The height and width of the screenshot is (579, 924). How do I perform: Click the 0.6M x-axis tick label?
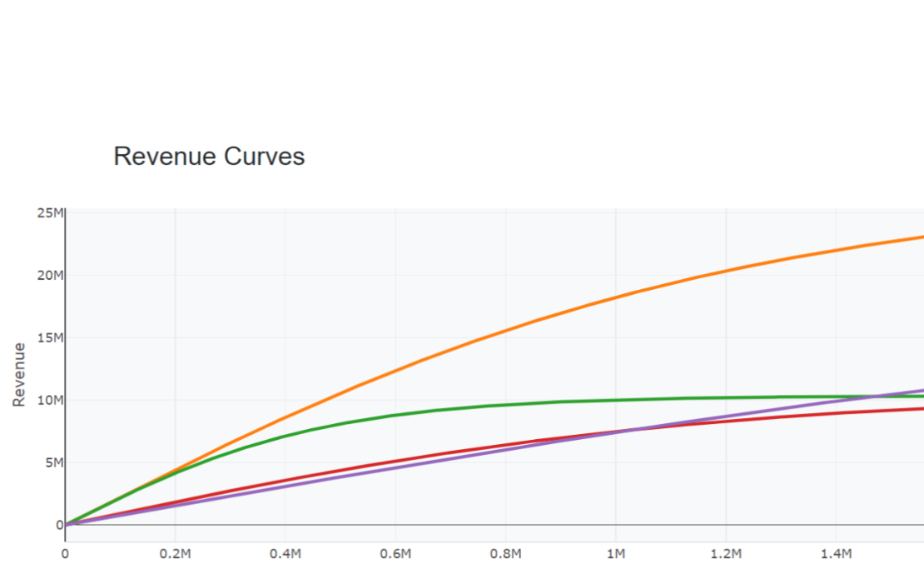(395, 554)
